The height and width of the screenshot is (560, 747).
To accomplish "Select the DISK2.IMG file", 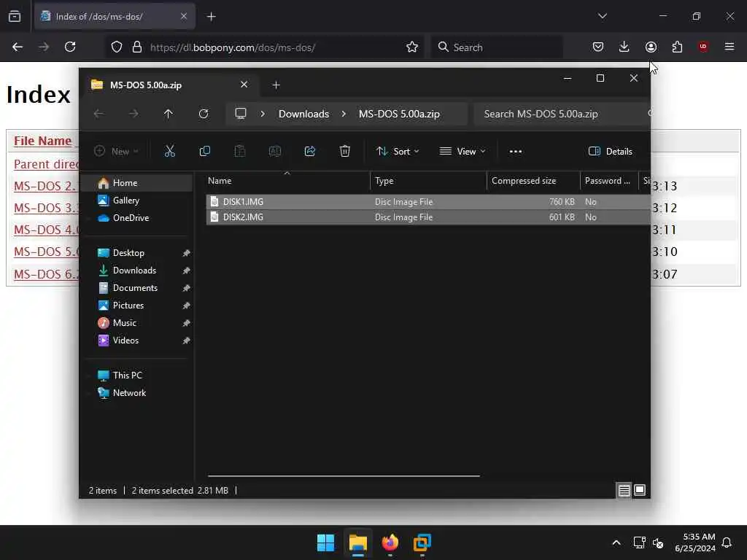I will point(427,217).
